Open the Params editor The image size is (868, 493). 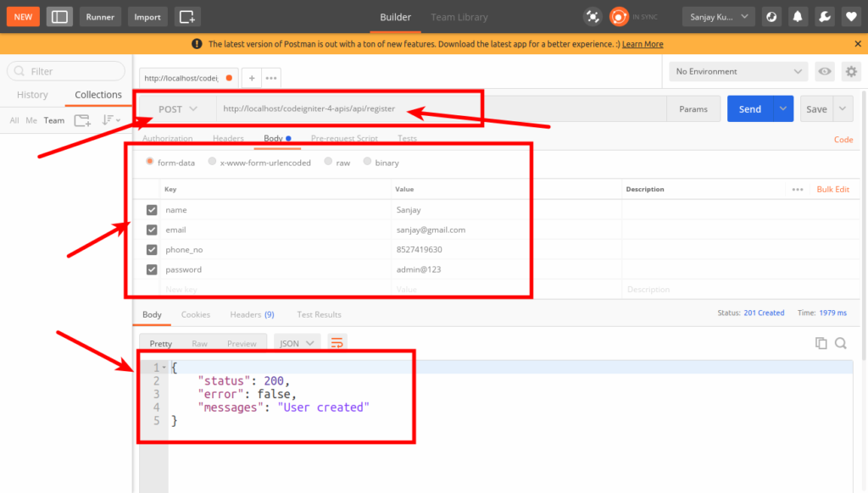pyautogui.click(x=693, y=109)
